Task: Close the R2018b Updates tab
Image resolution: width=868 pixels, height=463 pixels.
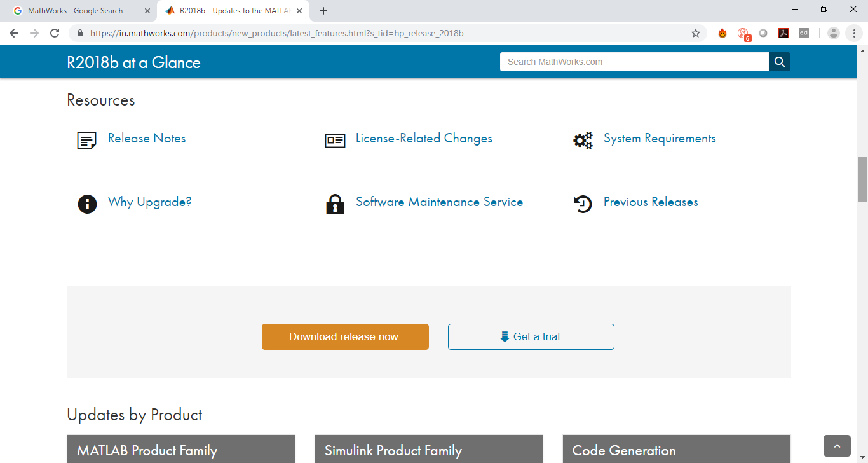Action: coord(299,11)
